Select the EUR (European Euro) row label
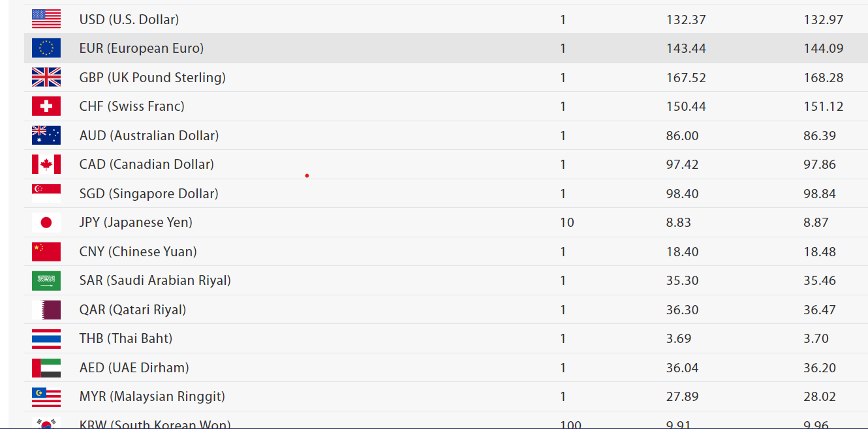The width and height of the screenshot is (868, 429). [x=142, y=48]
